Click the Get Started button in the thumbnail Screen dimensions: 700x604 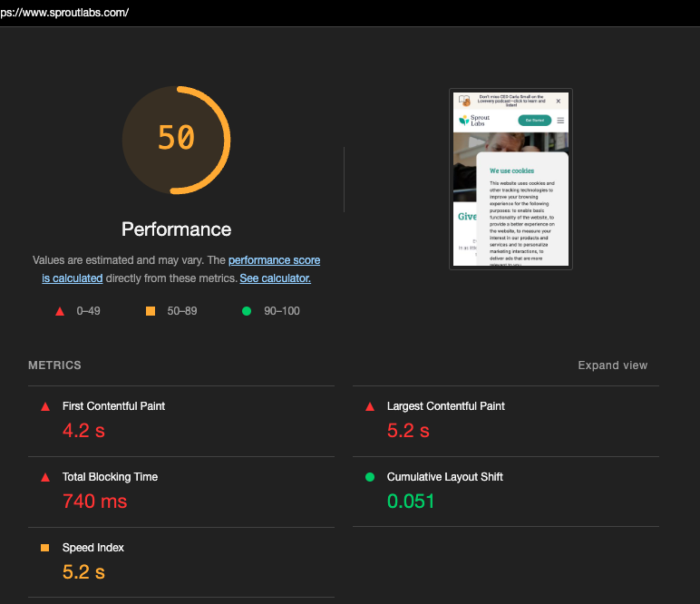tap(534, 121)
